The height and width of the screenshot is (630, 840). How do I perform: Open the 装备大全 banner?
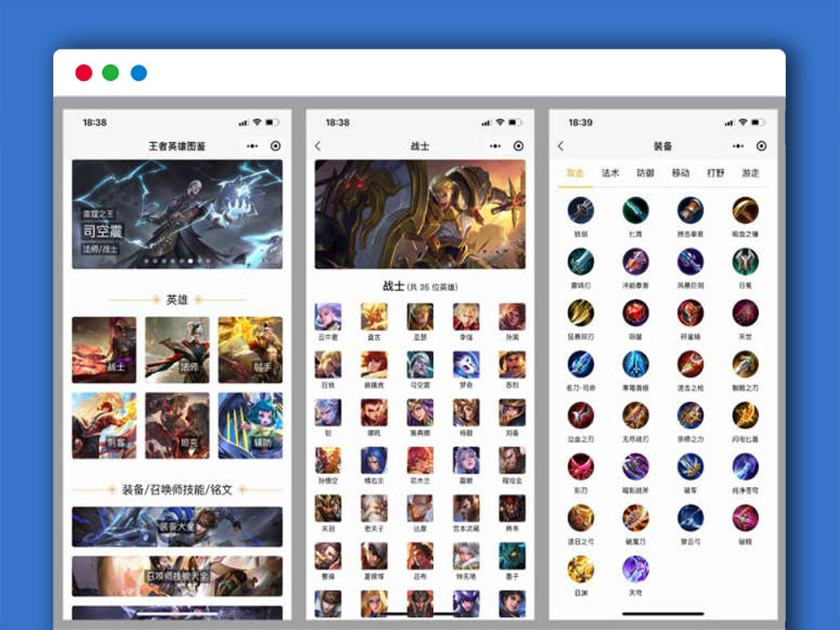[x=177, y=526]
